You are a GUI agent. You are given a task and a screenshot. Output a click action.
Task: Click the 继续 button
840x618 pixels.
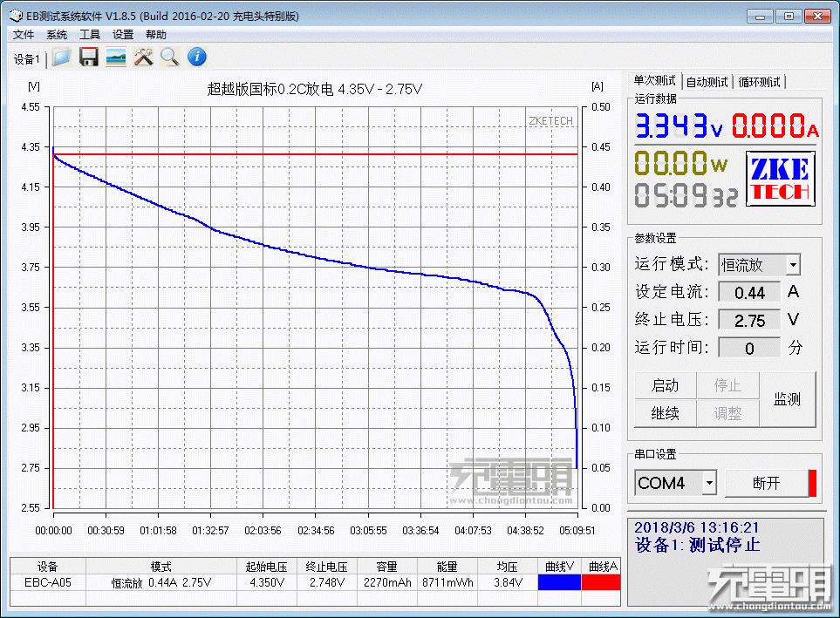[665, 413]
